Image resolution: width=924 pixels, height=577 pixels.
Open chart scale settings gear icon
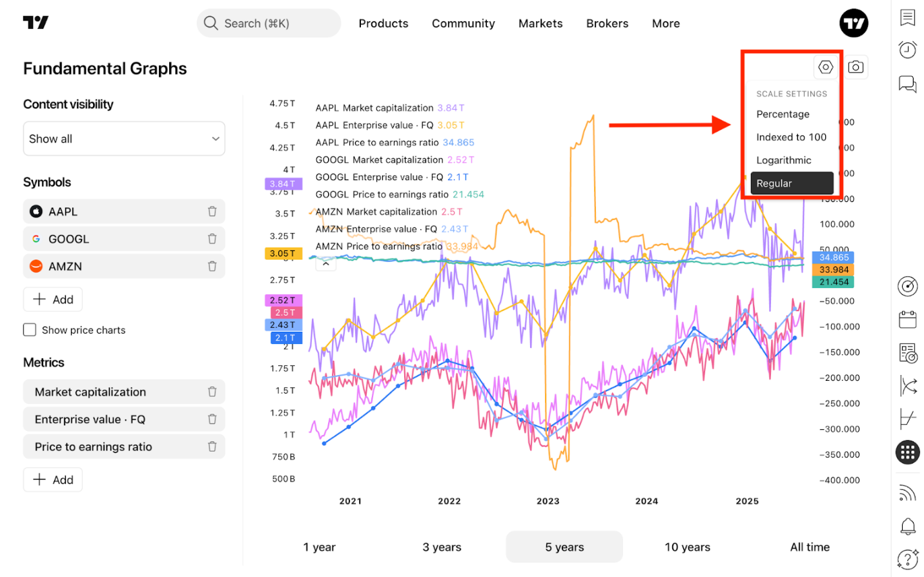tap(825, 67)
